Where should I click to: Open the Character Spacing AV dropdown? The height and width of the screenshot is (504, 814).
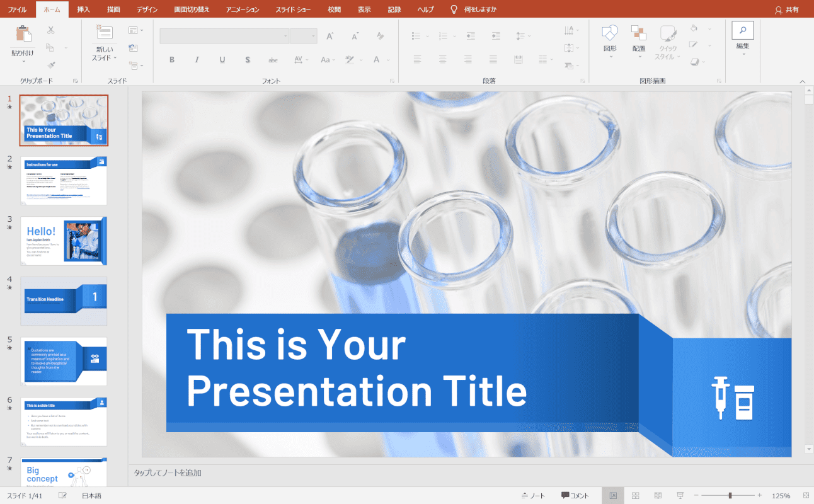(301, 60)
